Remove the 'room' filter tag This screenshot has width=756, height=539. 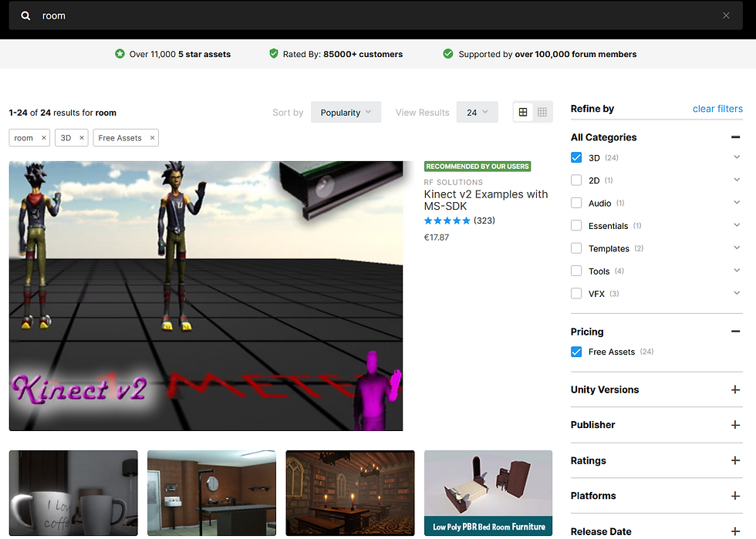(43, 138)
